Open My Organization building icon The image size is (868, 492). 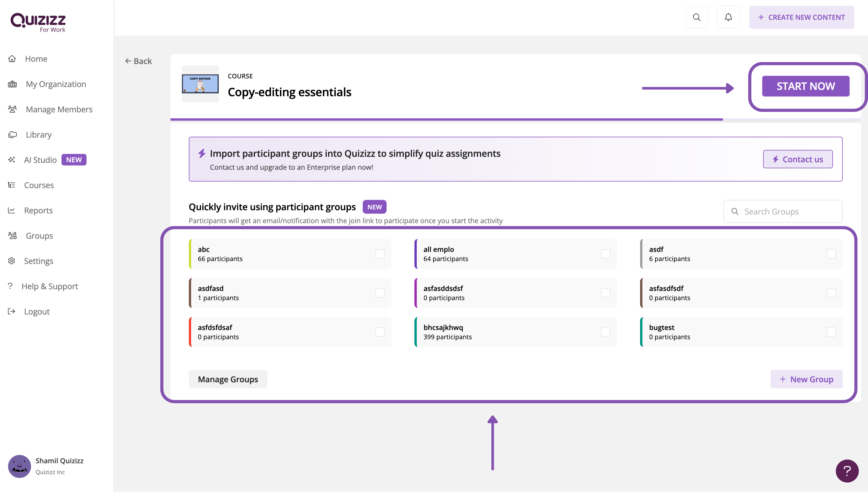click(x=12, y=84)
